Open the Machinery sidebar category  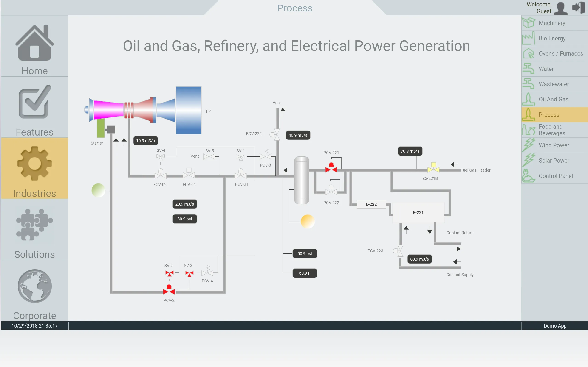tap(554, 23)
